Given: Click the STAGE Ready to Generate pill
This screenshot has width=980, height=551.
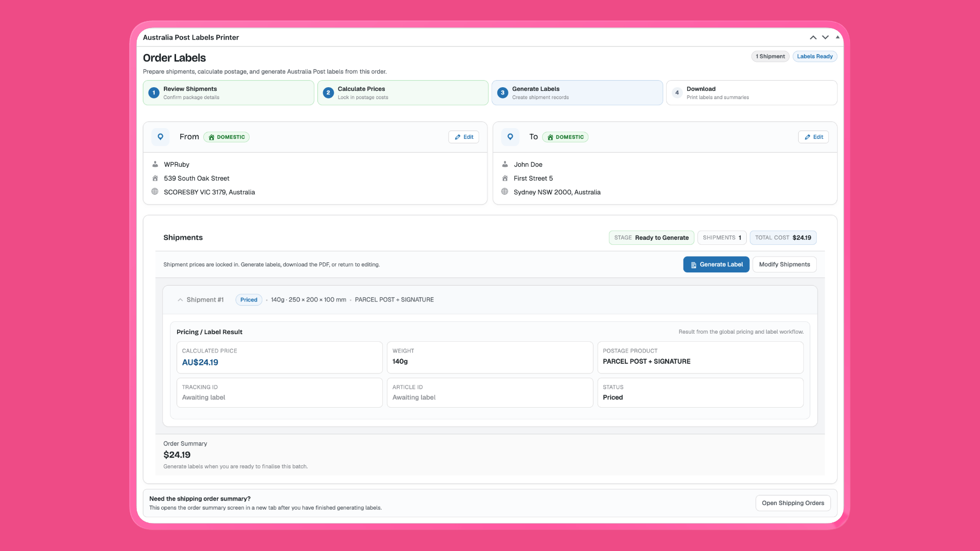Looking at the screenshot, I should 651,238.
